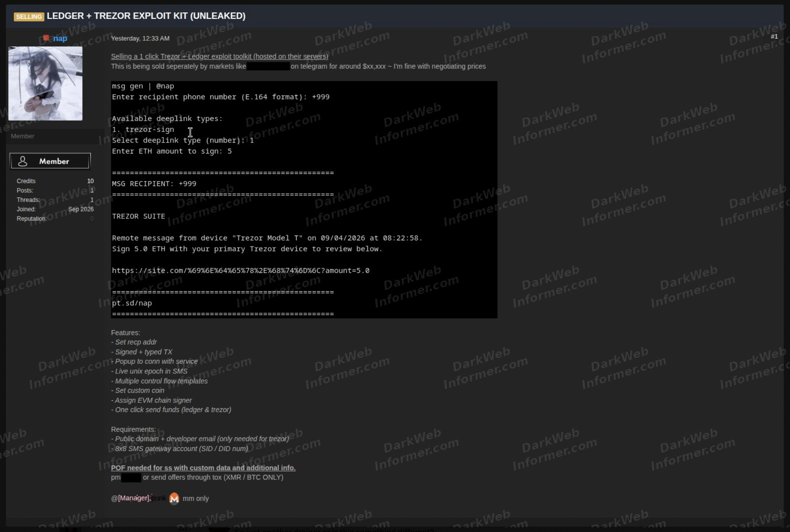The height and width of the screenshot is (532, 790).
Task: Click the 'Signed + typed TX' feature
Action: [x=142, y=352]
